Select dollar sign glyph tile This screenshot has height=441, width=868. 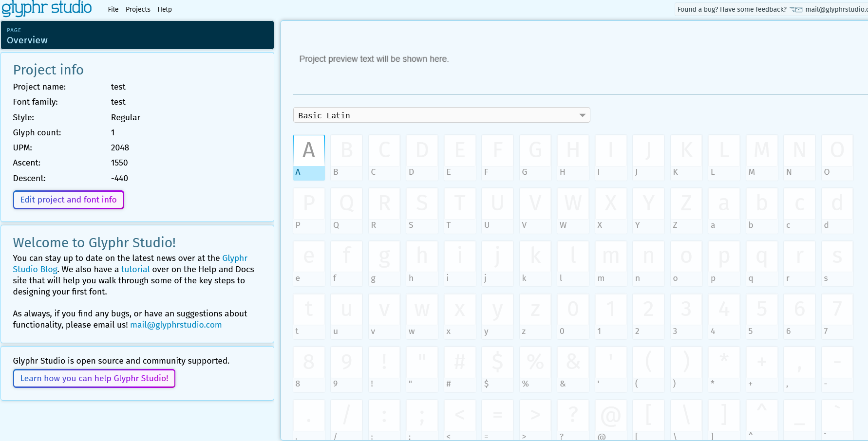point(498,369)
